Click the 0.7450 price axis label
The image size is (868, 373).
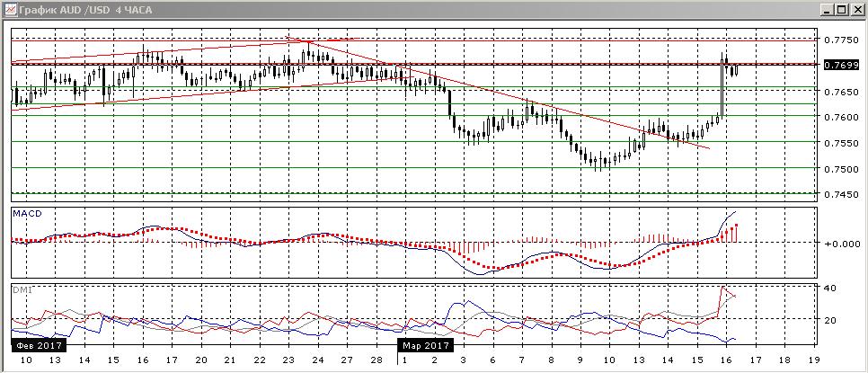tap(841, 194)
